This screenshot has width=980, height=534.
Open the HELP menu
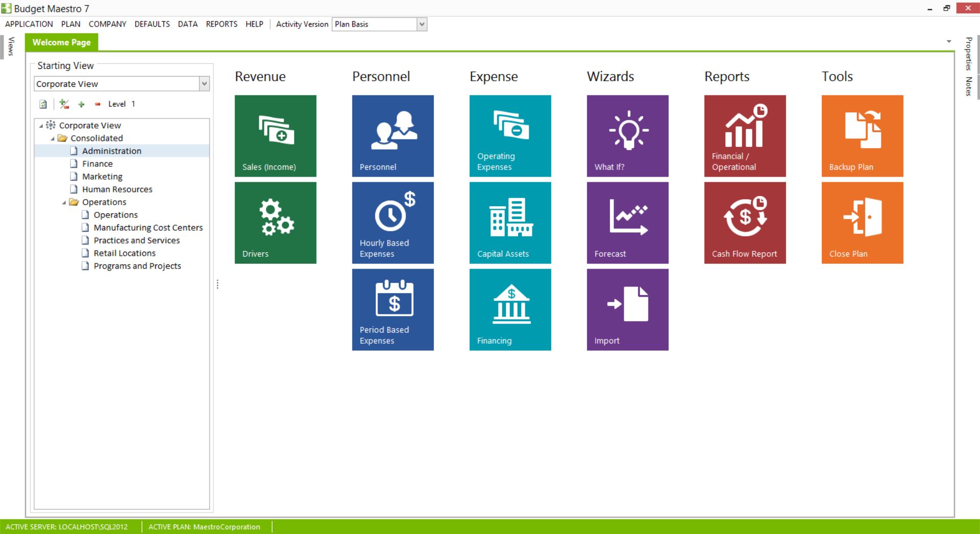[254, 24]
